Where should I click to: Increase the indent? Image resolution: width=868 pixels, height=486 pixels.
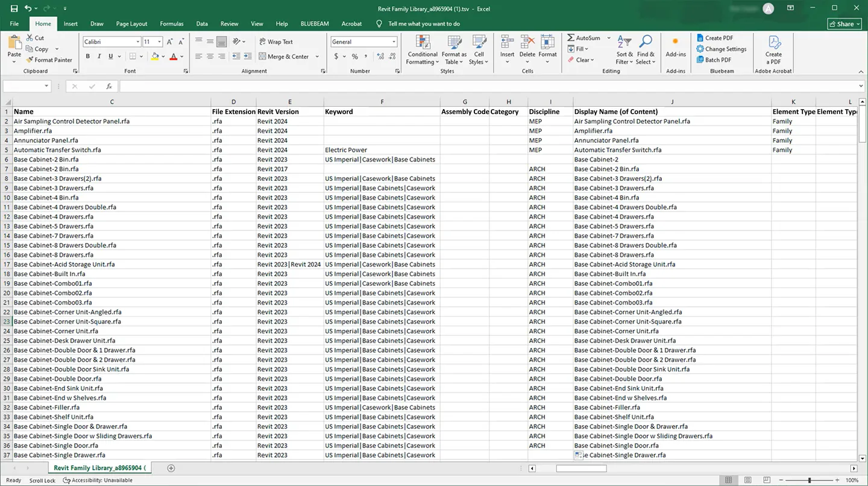(x=249, y=57)
